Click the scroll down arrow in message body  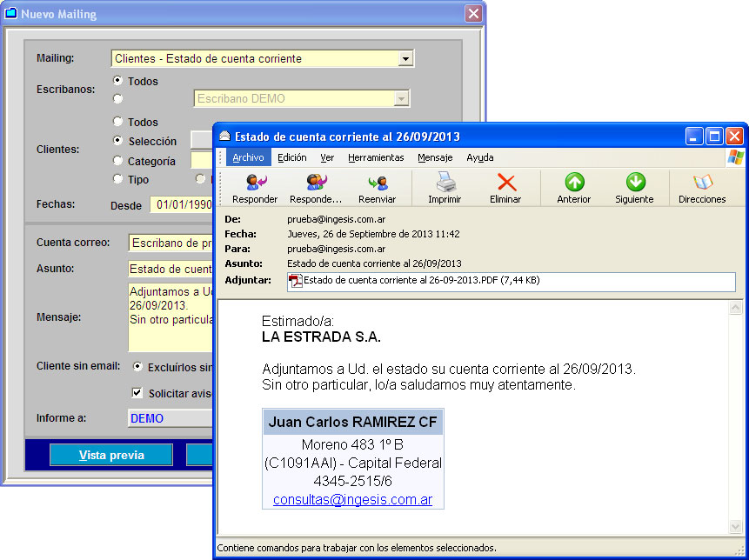pos(736,527)
